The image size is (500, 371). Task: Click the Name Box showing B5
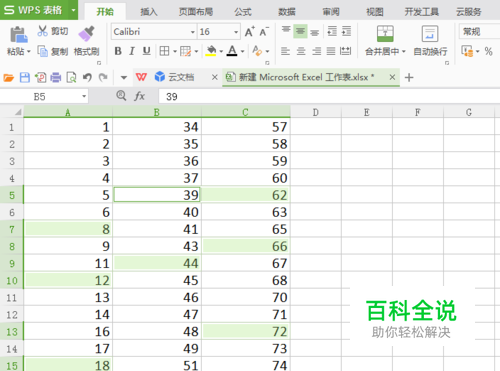click(39, 97)
